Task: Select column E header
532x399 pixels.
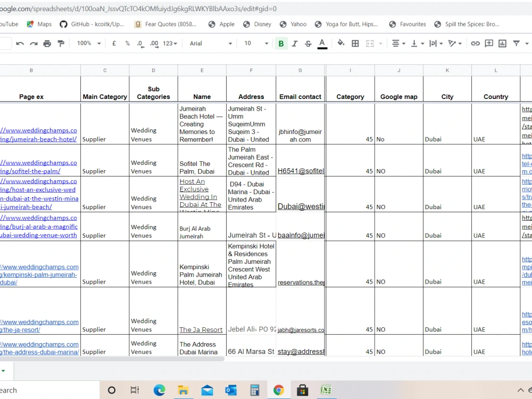Action: pos(202,70)
